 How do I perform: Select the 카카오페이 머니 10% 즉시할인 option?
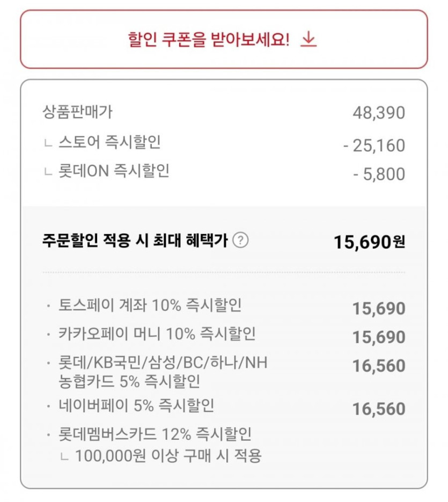(157, 334)
